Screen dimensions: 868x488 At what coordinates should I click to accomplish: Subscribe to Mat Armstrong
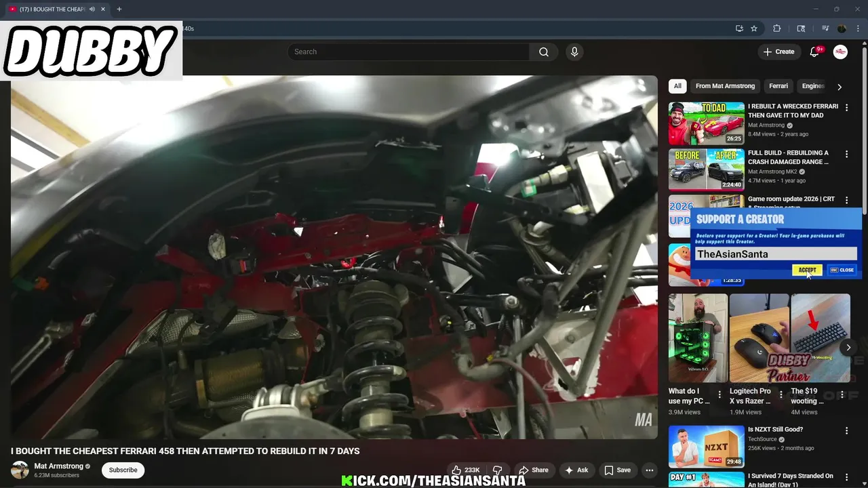(x=123, y=470)
